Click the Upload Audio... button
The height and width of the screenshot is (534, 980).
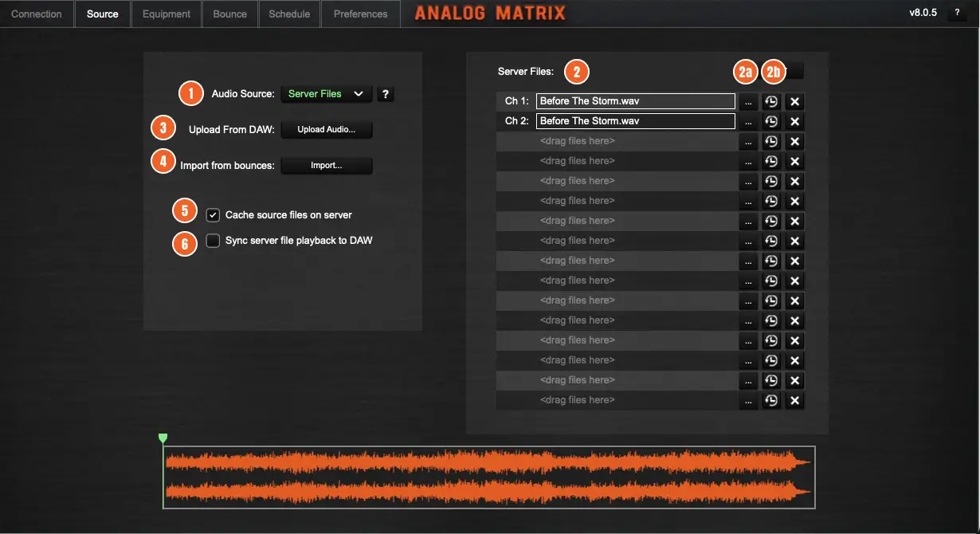[x=327, y=129]
